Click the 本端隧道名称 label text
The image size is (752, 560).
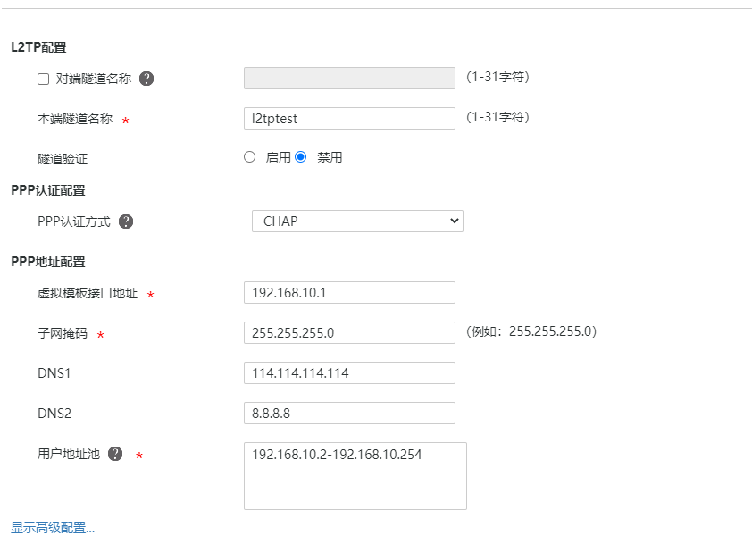point(75,118)
